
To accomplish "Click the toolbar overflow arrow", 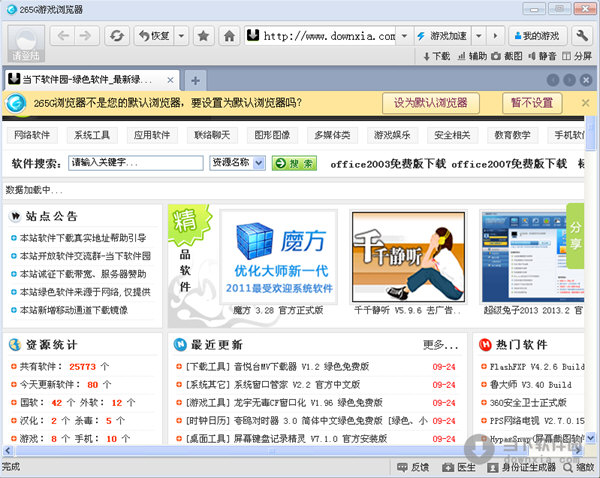I will pyautogui.click(x=496, y=36).
